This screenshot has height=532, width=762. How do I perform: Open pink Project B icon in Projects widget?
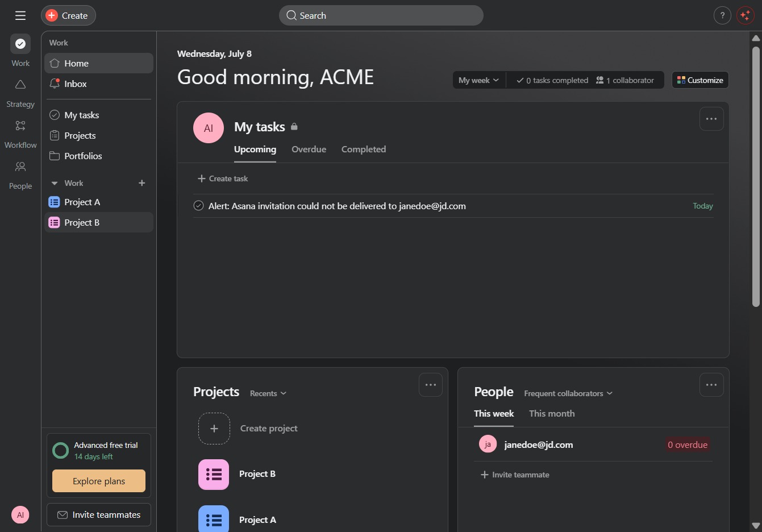click(x=214, y=475)
